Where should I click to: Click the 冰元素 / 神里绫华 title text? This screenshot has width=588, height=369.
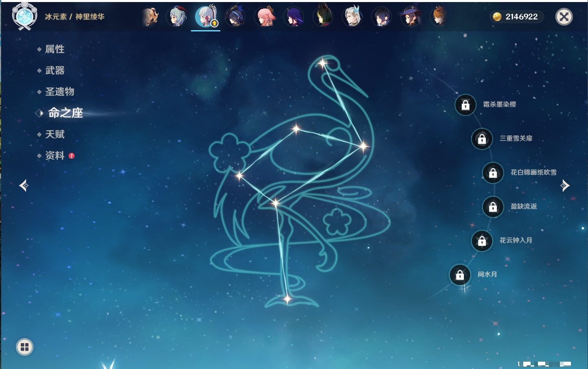(75, 17)
